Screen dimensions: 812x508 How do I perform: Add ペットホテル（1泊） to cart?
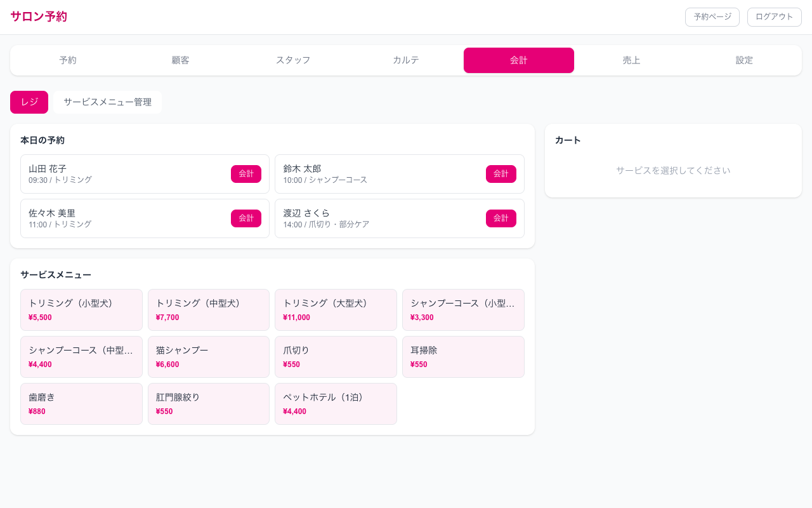click(x=336, y=404)
